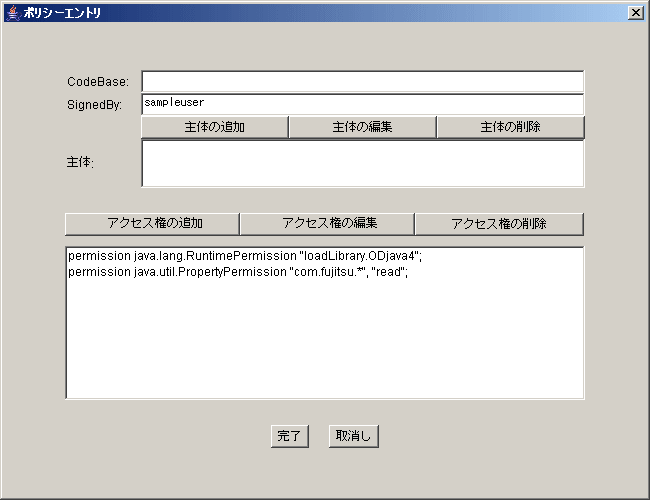Screen dimensions: 650x500
Task: Add a permission with アクセス権の追加
Action: tap(152, 223)
